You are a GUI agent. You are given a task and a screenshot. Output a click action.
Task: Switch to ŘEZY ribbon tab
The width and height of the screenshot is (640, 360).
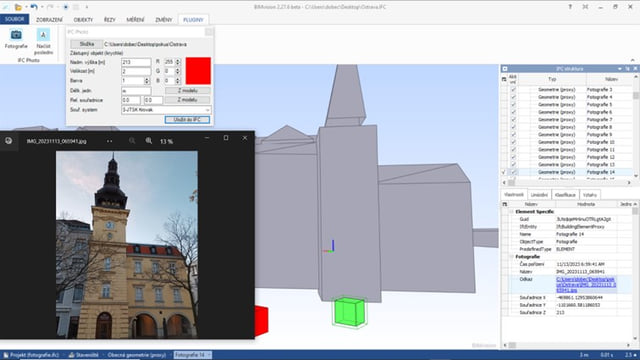tap(109, 20)
